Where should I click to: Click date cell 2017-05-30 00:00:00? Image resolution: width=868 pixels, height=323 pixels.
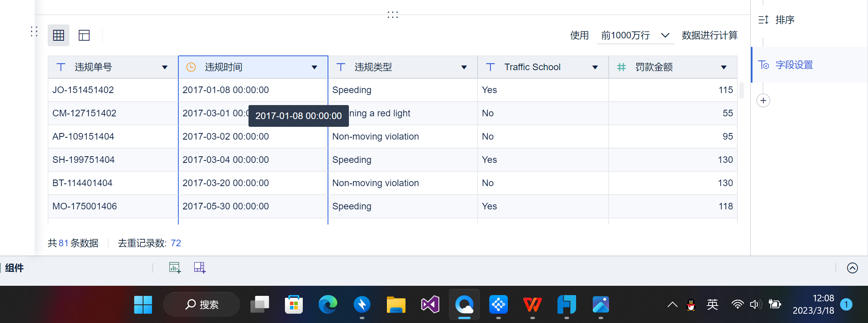pos(253,206)
